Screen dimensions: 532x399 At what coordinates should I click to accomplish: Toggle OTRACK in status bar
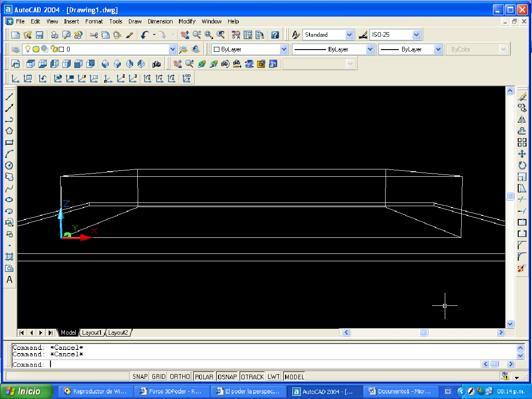pos(252,377)
